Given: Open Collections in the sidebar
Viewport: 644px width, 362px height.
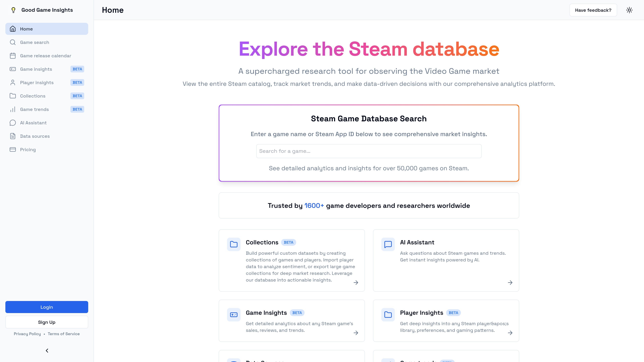Looking at the screenshot, I should tap(47, 96).
